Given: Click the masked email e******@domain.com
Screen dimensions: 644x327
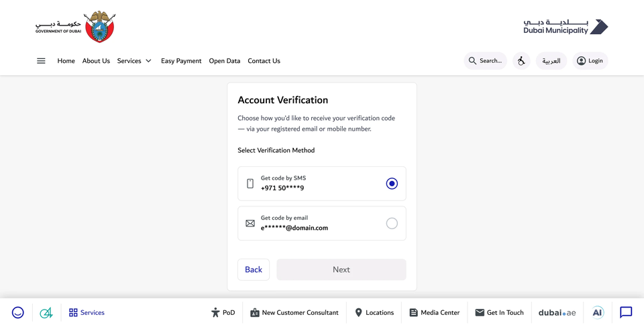Looking at the screenshot, I should click(294, 228).
